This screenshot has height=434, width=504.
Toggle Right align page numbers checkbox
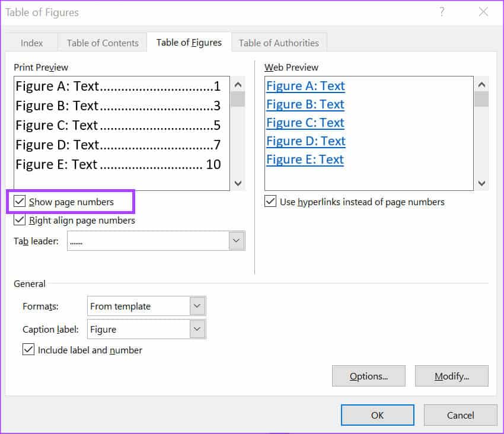[20, 221]
